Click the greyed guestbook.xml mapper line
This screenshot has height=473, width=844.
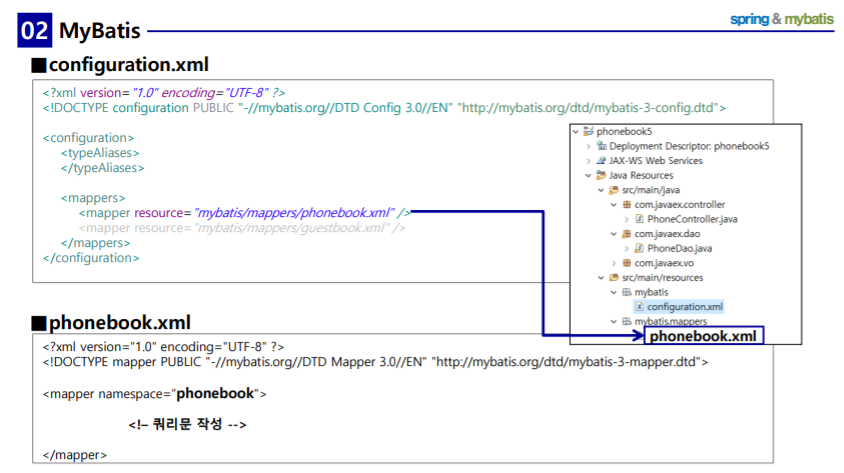point(242,228)
